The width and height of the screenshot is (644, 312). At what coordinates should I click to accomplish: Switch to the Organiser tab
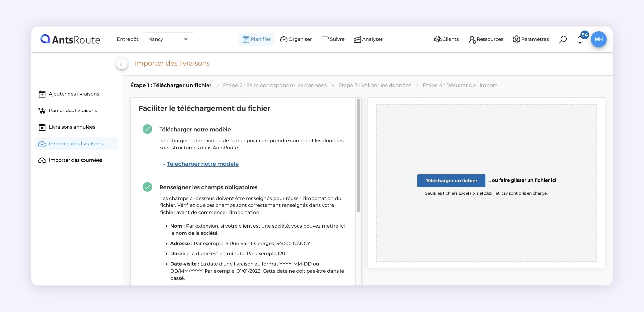point(296,39)
